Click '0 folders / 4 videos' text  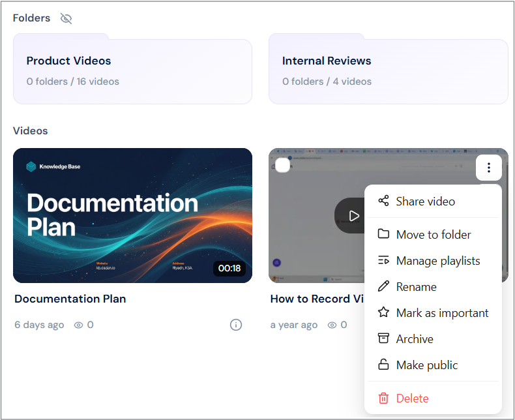coord(327,82)
